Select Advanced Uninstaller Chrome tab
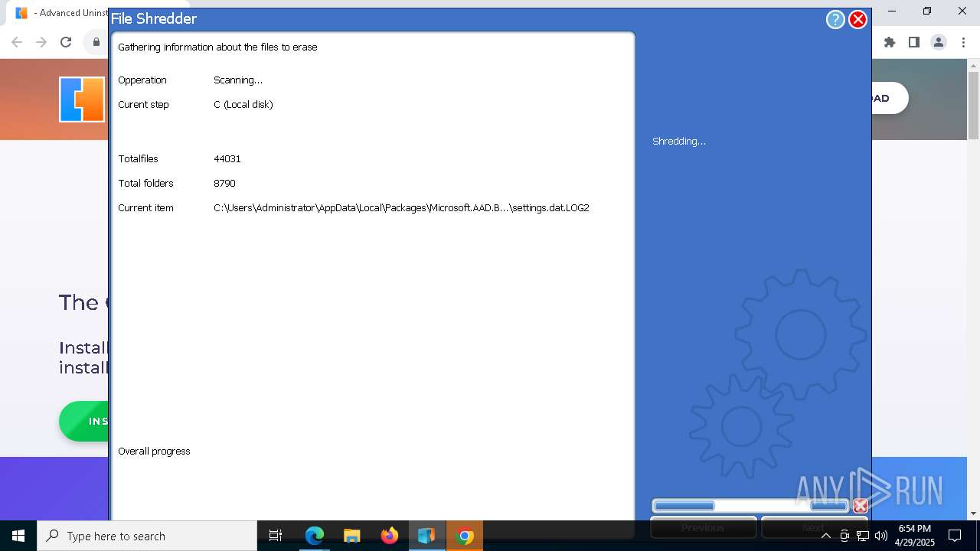This screenshot has height=551, width=980. (61, 13)
